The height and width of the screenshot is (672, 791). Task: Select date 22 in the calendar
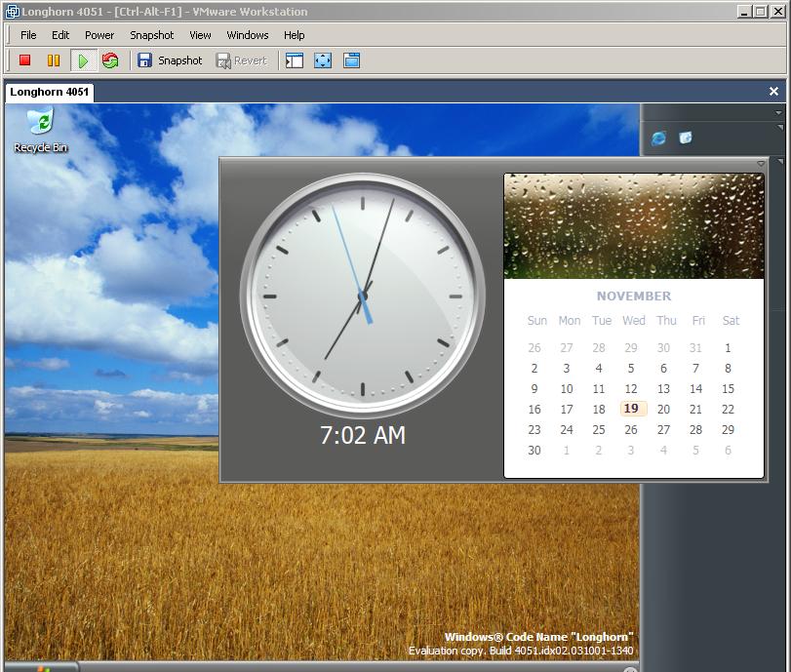[728, 410]
